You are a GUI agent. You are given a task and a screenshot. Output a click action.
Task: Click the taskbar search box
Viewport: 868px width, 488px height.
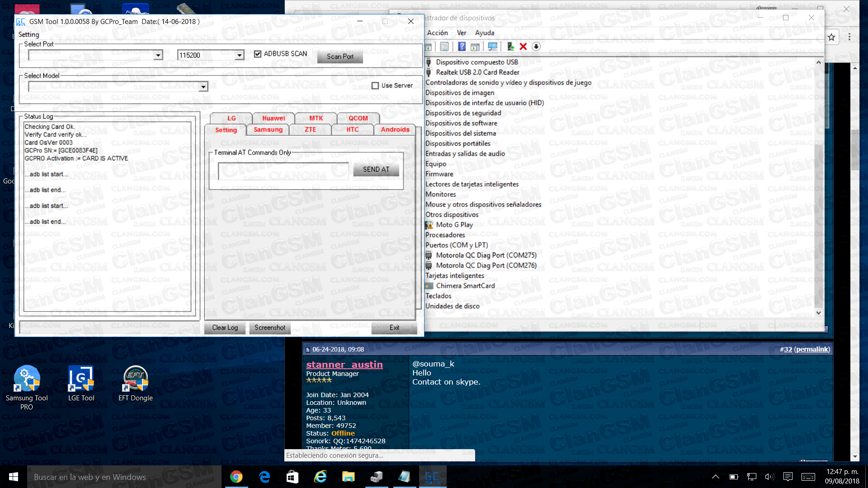click(x=124, y=477)
